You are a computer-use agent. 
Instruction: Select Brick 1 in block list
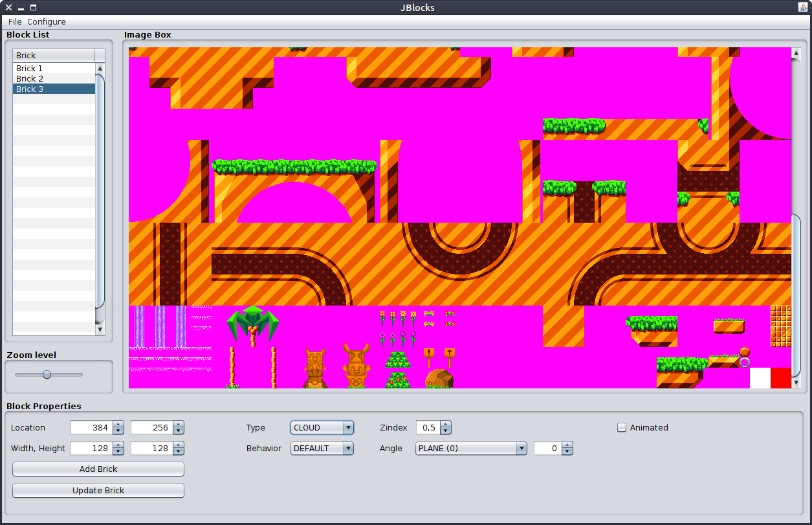tap(54, 68)
